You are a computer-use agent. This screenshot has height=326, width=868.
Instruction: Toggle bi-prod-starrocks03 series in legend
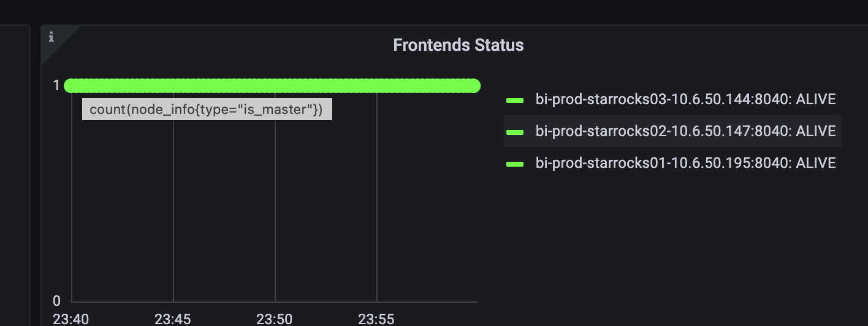pos(685,99)
